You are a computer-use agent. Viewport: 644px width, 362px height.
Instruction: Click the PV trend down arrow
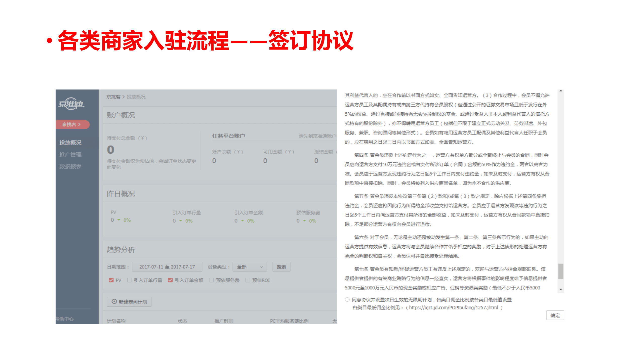[119, 220]
